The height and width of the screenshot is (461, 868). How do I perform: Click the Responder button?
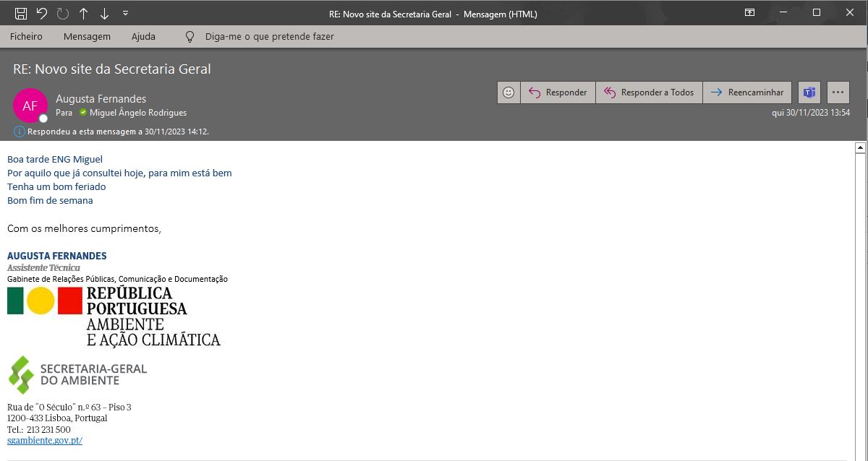click(x=558, y=92)
